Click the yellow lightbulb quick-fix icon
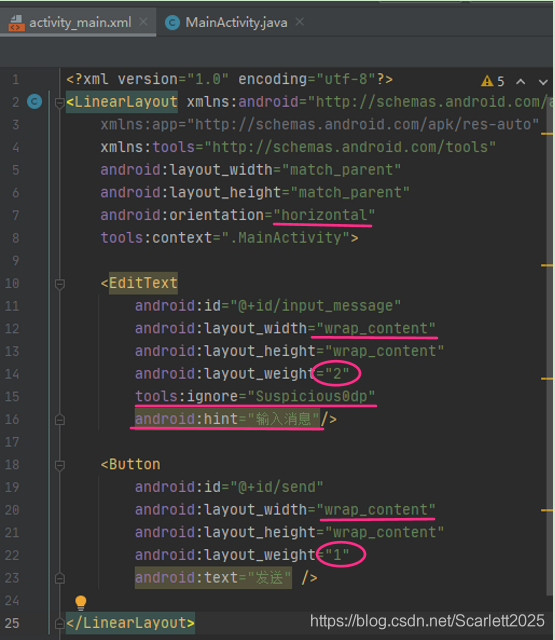 [80, 602]
